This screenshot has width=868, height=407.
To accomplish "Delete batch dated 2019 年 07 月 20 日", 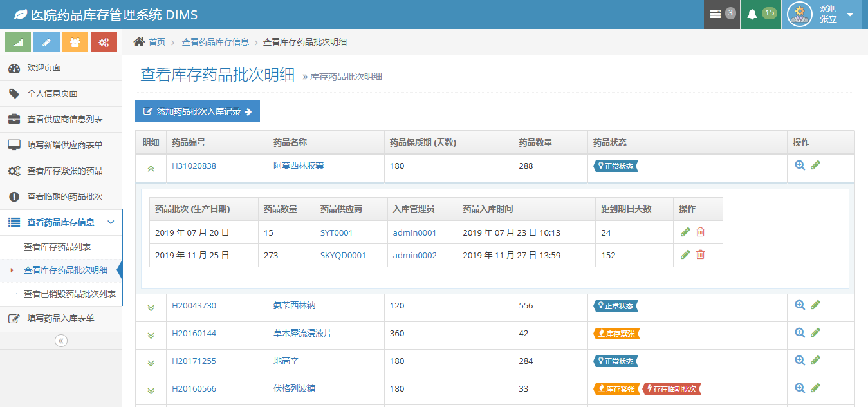I will [701, 232].
